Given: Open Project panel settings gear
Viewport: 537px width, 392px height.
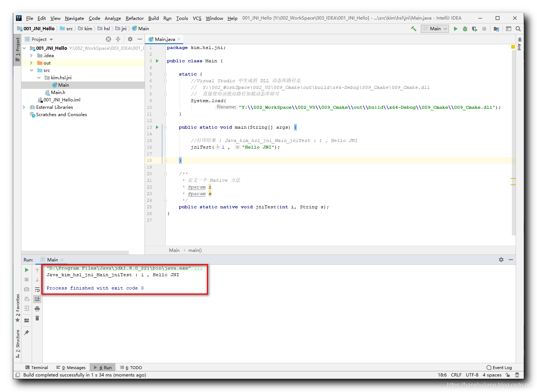Looking at the screenshot, I should pyautogui.click(x=130, y=39).
